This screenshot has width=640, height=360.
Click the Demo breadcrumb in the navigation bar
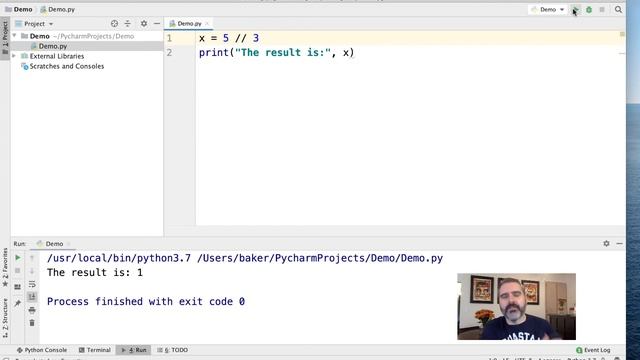(x=18, y=9)
